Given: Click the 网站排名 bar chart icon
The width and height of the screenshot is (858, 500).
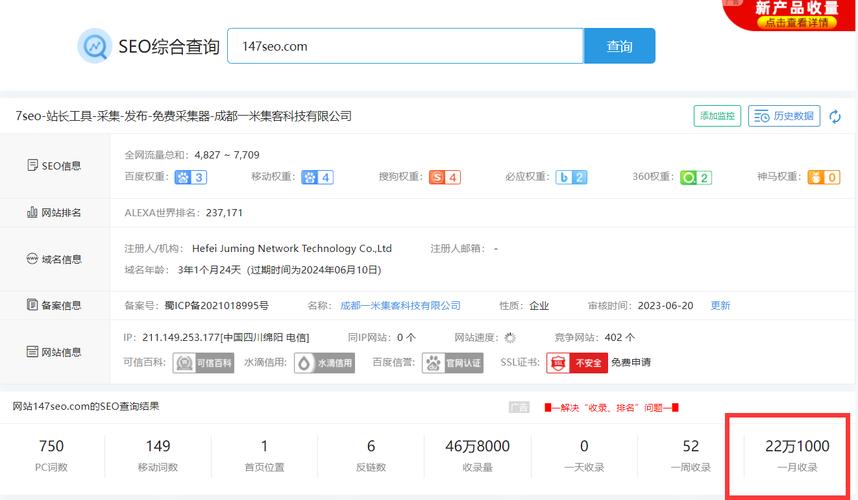Looking at the screenshot, I should 32,212.
